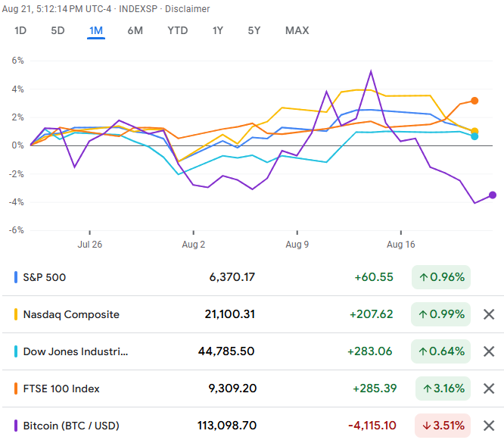This screenshot has height=440, width=504.
Task: Click the Aug 2 axis label
Action: (x=194, y=245)
